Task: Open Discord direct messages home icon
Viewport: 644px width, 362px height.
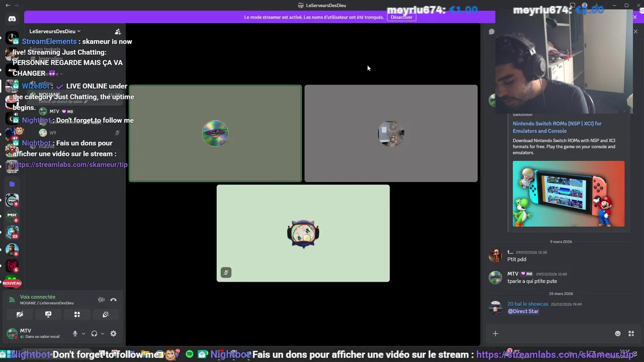Action: pos(12,19)
